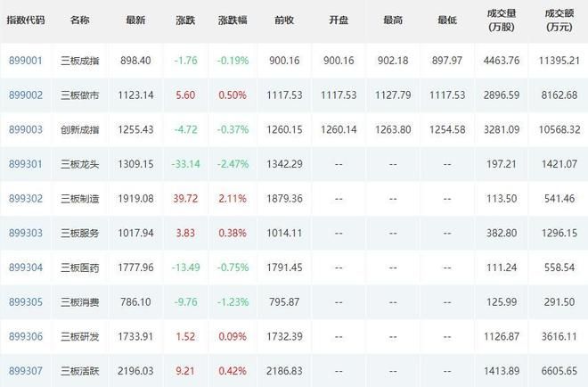The image size is (588, 387).
Task: Click the 前收 column header
Action: [284, 20]
